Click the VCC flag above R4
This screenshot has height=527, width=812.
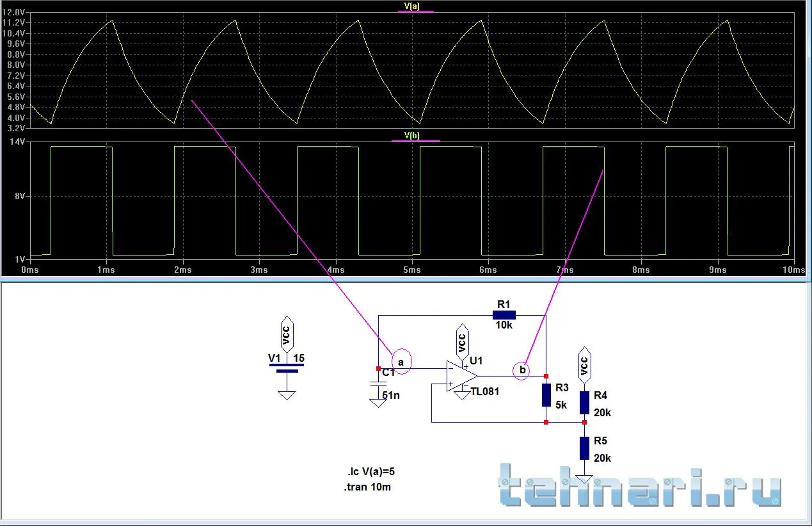tap(584, 364)
